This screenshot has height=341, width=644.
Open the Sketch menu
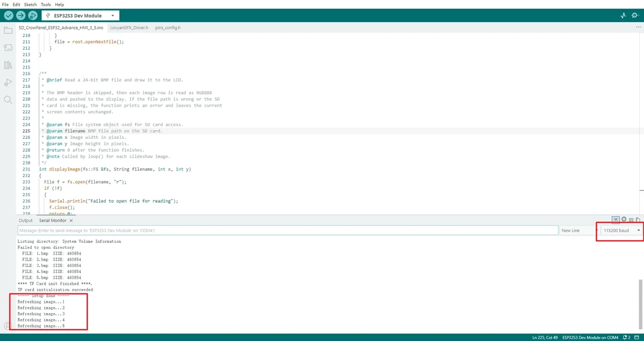(x=31, y=4)
